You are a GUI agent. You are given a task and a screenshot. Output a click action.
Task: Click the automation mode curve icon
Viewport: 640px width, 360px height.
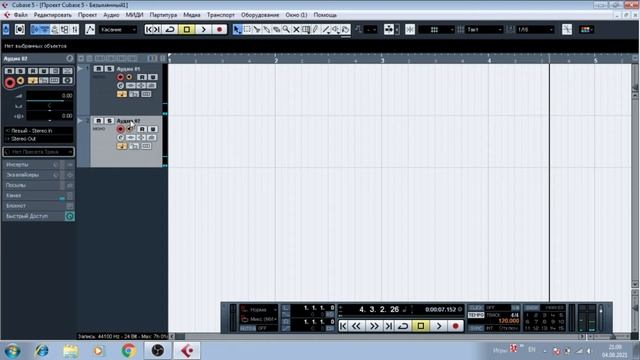(90, 29)
